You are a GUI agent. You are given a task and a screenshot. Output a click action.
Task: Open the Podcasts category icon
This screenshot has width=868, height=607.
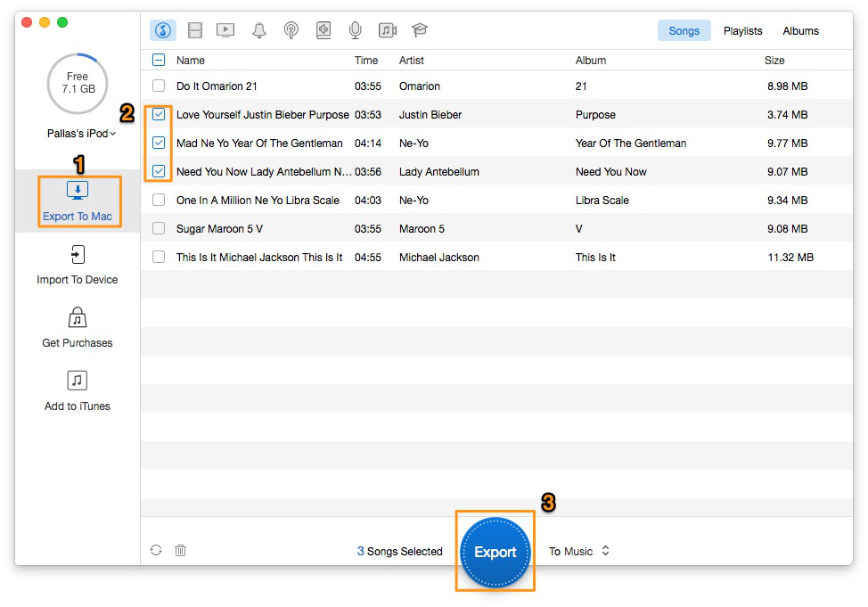coord(291,30)
